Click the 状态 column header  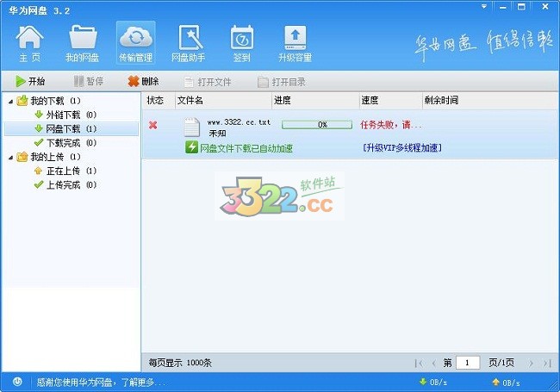click(159, 101)
